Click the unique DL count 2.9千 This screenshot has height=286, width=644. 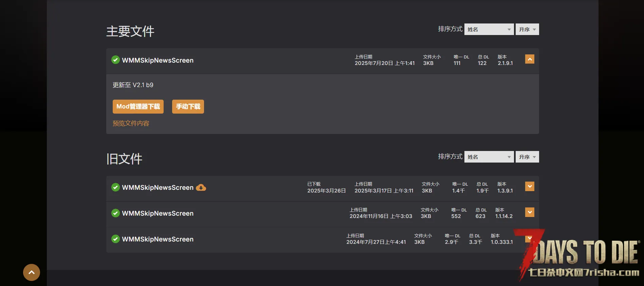pyautogui.click(x=452, y=242)
